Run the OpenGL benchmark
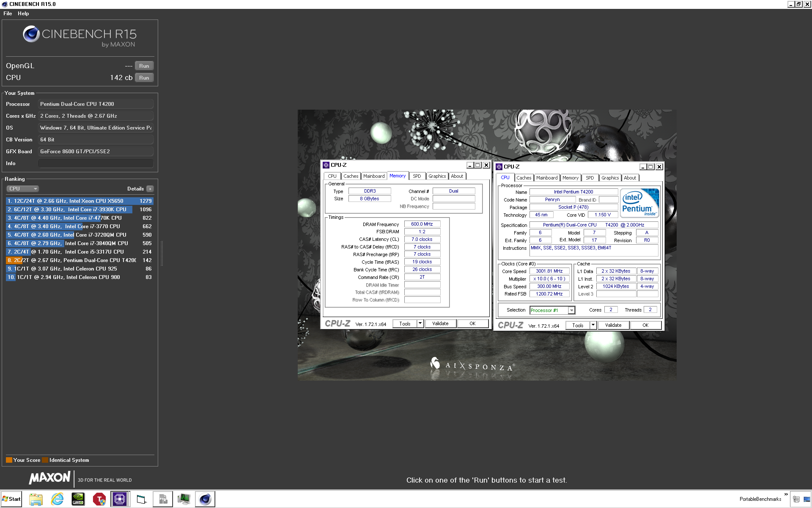 click(144, 66)
